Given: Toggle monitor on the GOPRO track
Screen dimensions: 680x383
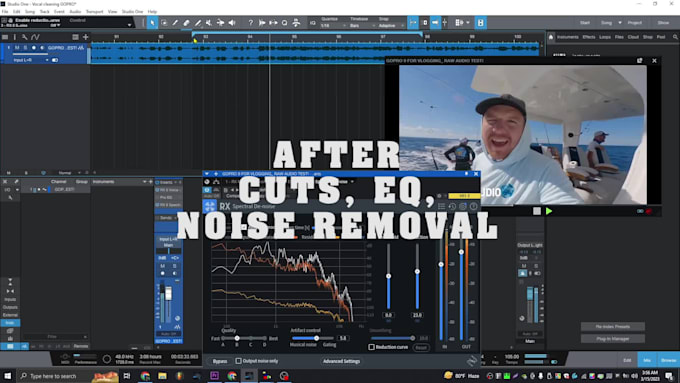Looking at the screenshot, I should pyautogui.click(x=42, y=48).
